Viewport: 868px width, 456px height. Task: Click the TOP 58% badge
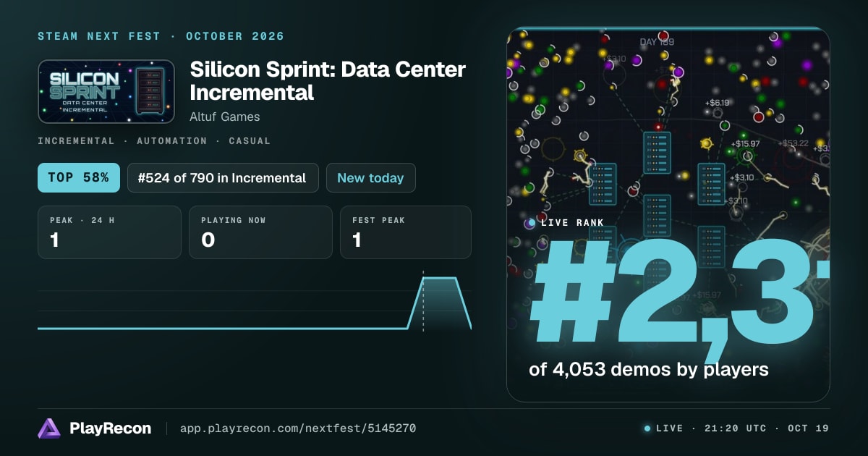coord(79,177)
